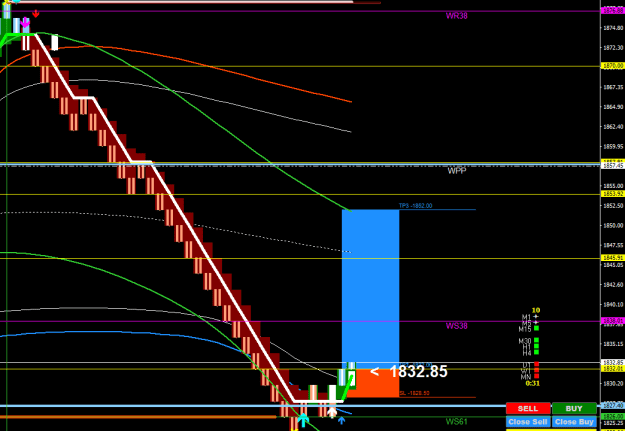Select the white up arrow signal

(332, 412)
